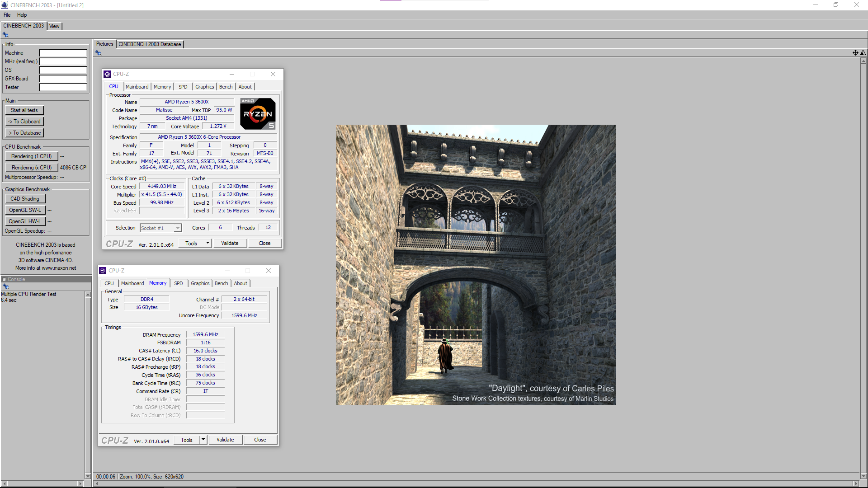Open the SPD tab in the upper CPU-Z window

[183, 87]
